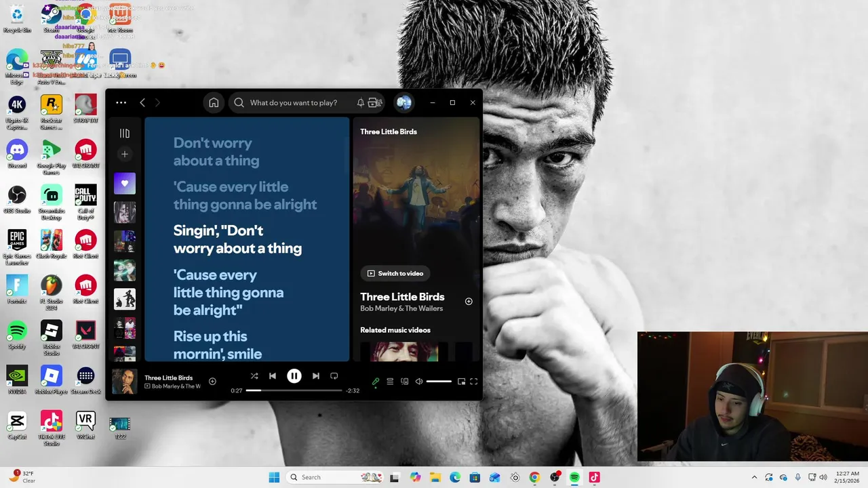Screen dimensions: 868x488
Task: Open Spotify notifications bell
Action: [360, 103]
